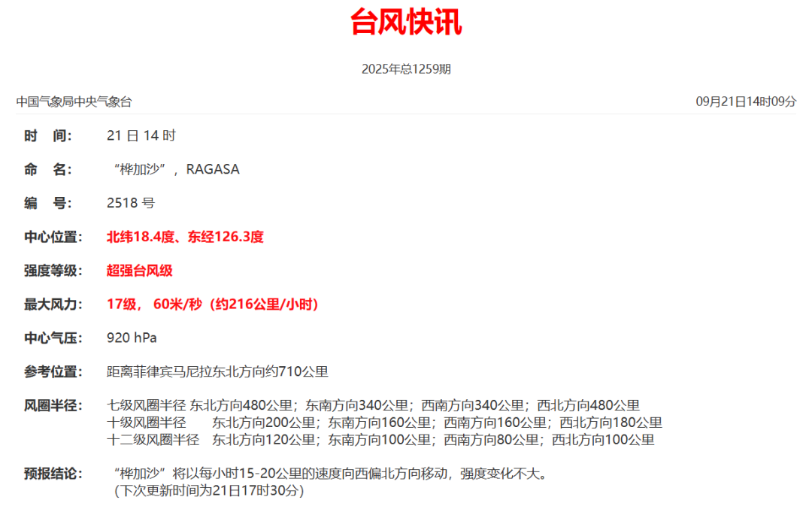The height and width of the screenshot is (509, 812).
Task: Click the central pressure value 920 hPa
Action: click(x=132, y=338)
